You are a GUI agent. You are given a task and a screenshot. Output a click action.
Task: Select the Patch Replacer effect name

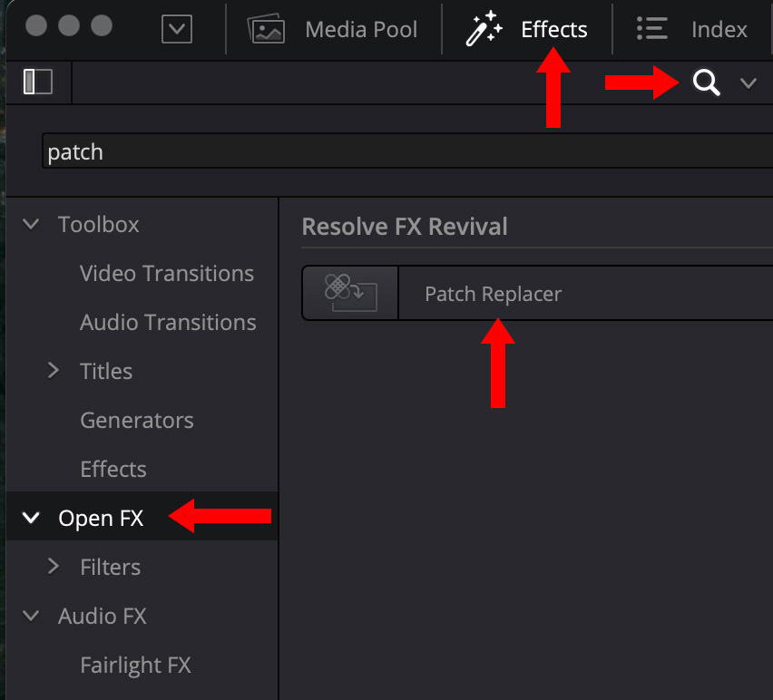pyautogui.click(x=494, y=294)
